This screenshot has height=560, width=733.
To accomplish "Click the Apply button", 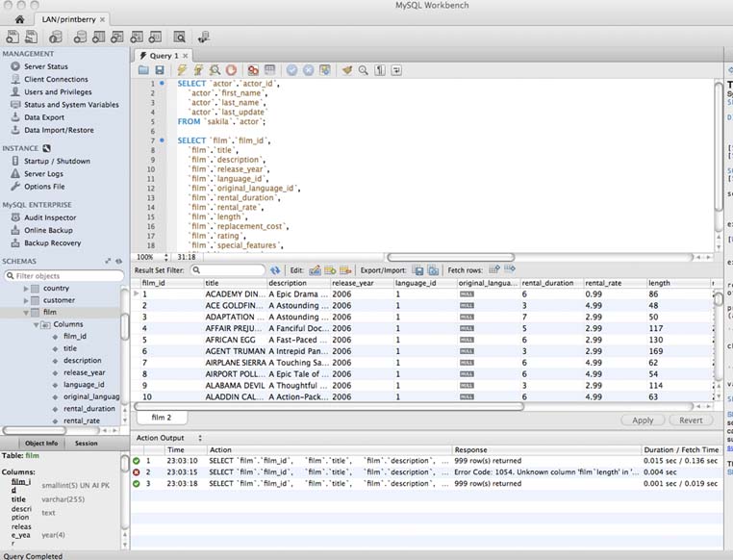I will pyautogui.click(x=643, y=420).
